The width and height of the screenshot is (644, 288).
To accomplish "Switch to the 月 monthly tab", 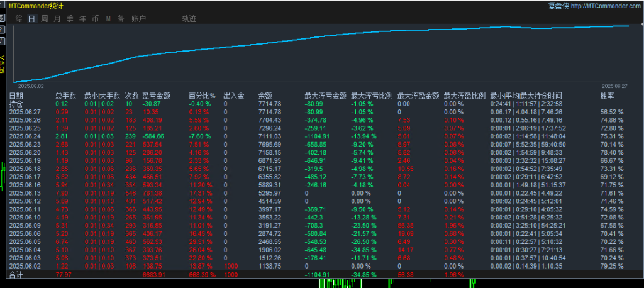I will (x=57, y=19).
